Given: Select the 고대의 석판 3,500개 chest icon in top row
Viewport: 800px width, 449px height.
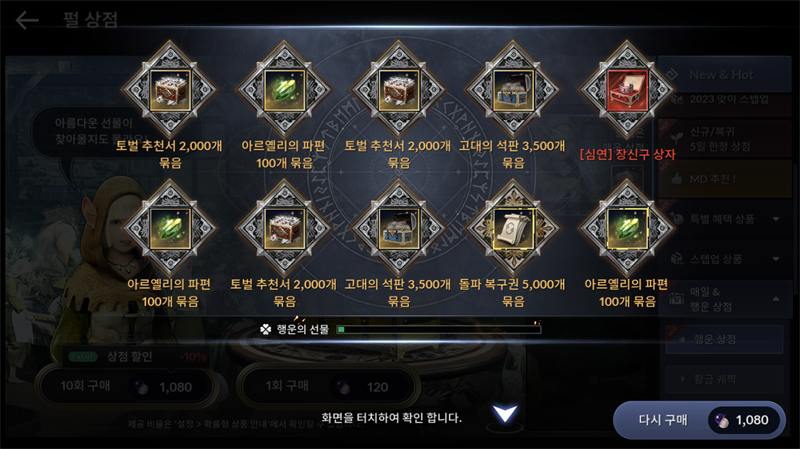Looking at the screenshot, I should [513, 90].
